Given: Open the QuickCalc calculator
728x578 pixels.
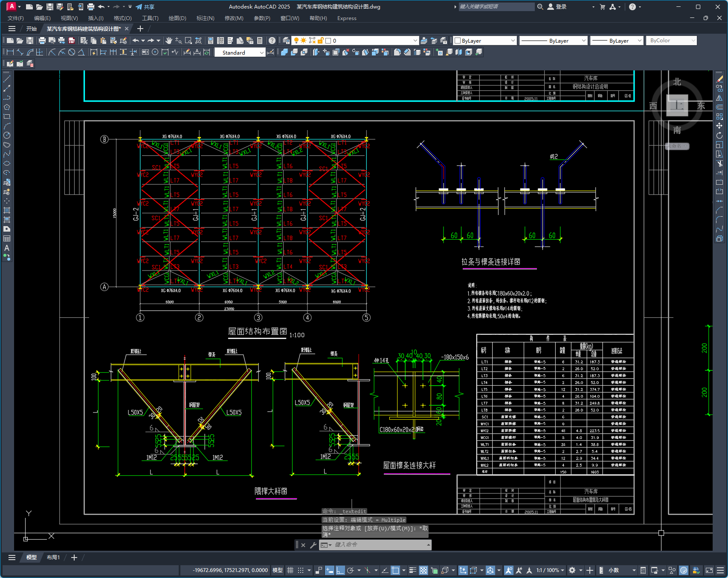Looking at the screenshot, I should [x=260, y=41].
